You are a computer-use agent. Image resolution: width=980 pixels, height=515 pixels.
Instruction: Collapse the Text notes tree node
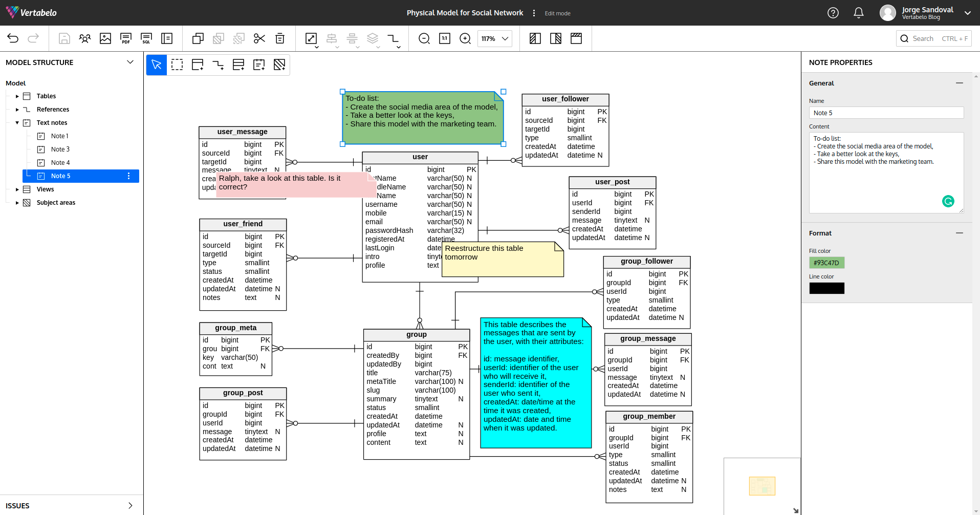coord(17,123)
